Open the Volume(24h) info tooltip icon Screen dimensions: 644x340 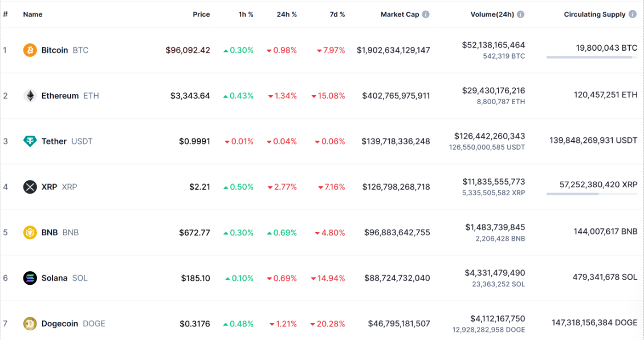pos(520,14)
